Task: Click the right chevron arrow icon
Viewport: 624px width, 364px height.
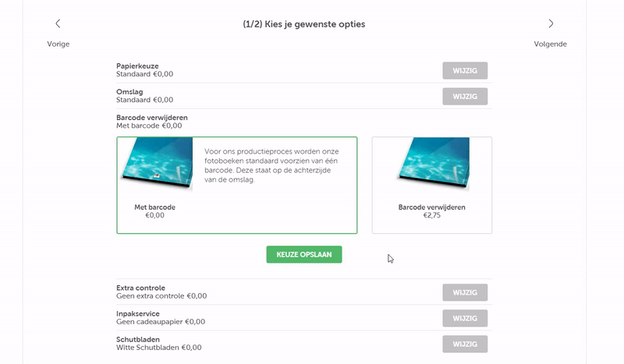Action: tap(551, 24)
